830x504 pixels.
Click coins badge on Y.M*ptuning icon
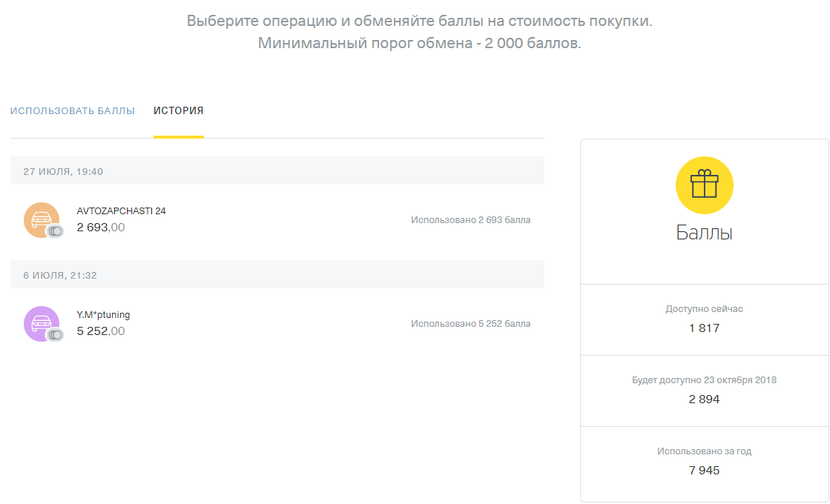55,335
